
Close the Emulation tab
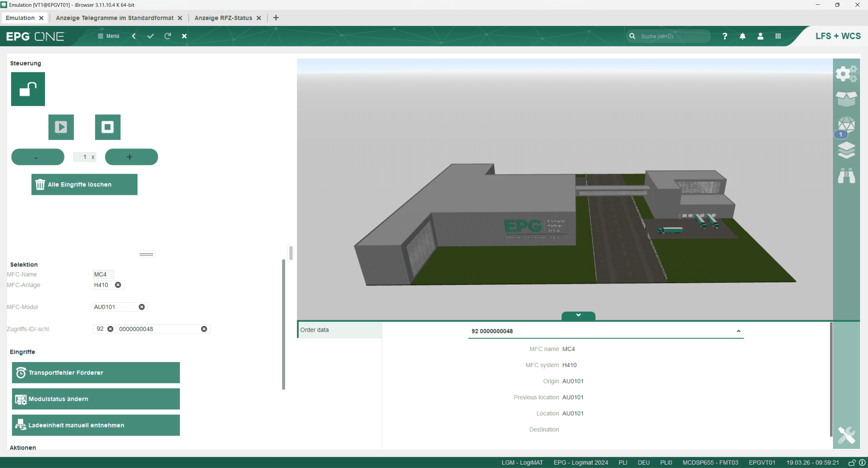(x=41, y=18)
